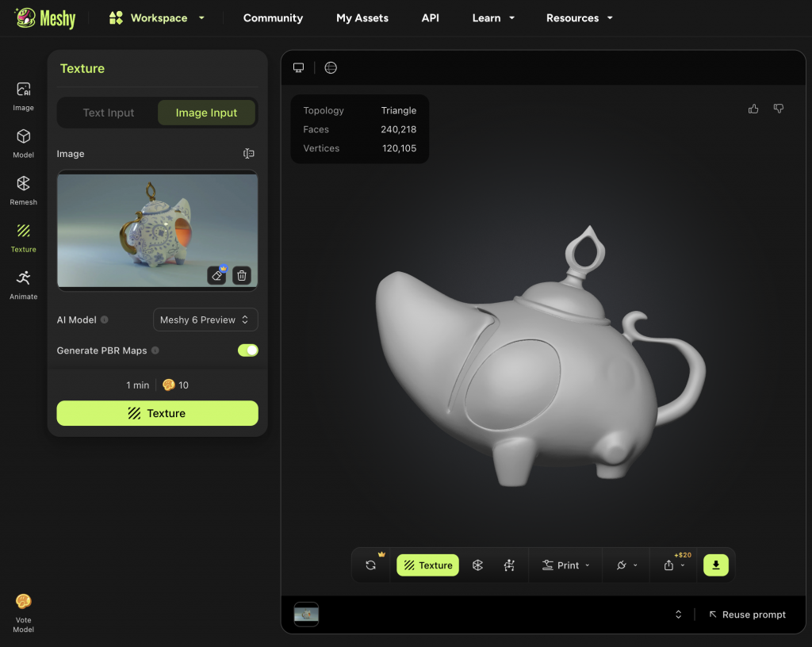The height and width of the screenshot is (647, 812).
Task: Open the Model sidebar tool
Action: click(23, 143)
